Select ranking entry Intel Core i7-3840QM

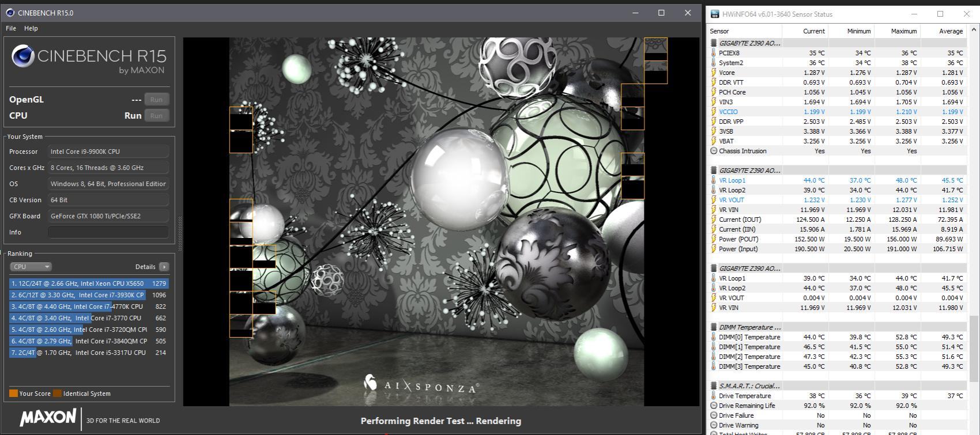88,341
